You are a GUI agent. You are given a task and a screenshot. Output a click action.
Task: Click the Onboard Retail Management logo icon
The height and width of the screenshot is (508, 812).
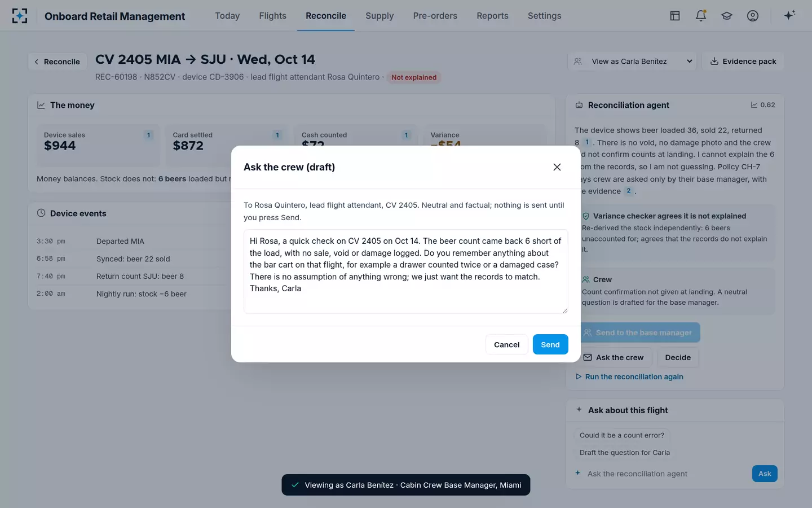pyautogui.click(x=20, y=16)
